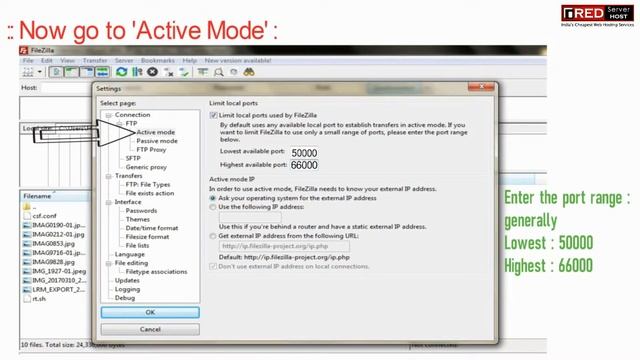Click the file icon beside rt.sh
The width and height of the screenshot is (640, 360).
[x=27, y=299]
